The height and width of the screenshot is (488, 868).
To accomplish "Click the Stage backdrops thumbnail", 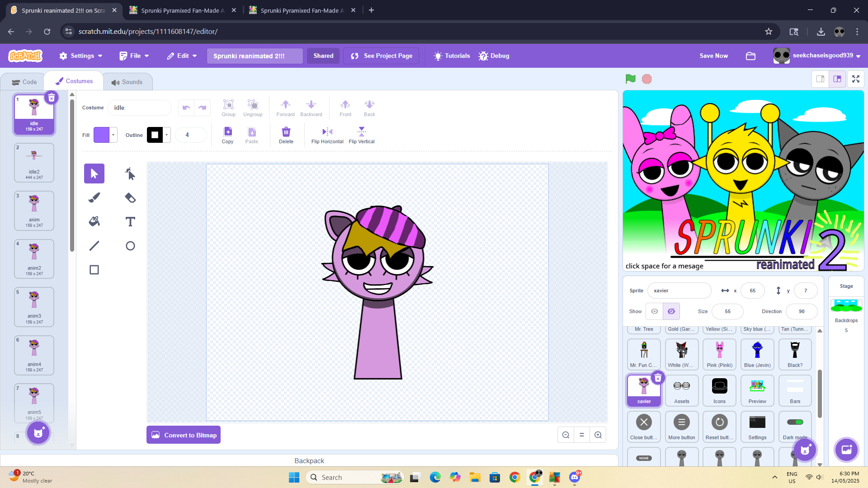I will [x=846, y=306].
